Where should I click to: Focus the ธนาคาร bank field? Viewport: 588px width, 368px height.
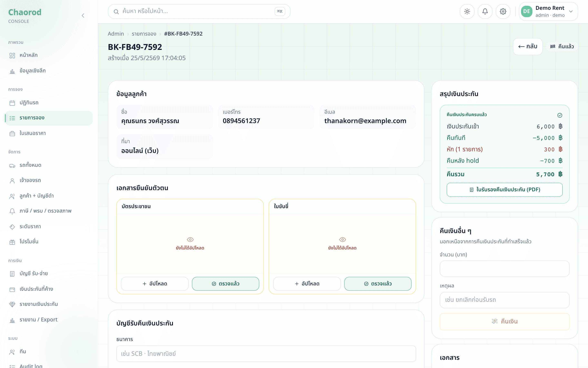(x=266, y=354)
